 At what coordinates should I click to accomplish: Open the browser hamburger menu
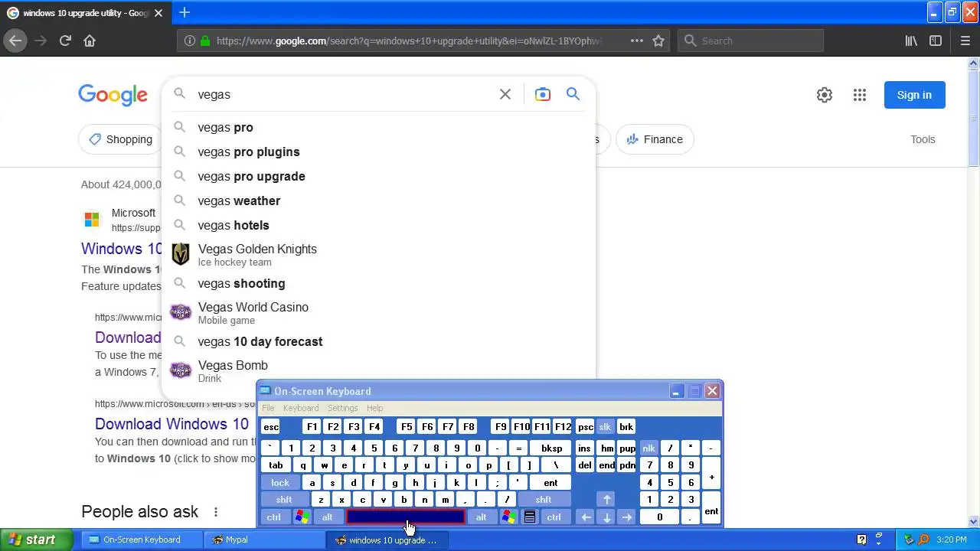[965, 41]
